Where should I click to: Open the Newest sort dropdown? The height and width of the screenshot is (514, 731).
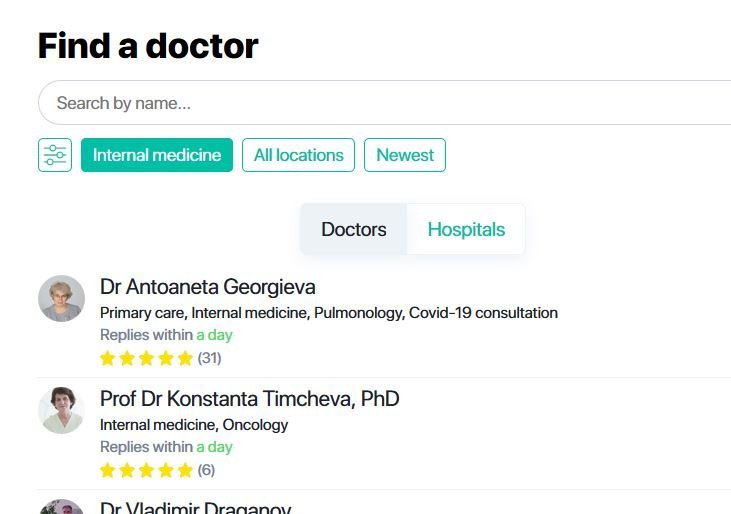click(405, 155)
